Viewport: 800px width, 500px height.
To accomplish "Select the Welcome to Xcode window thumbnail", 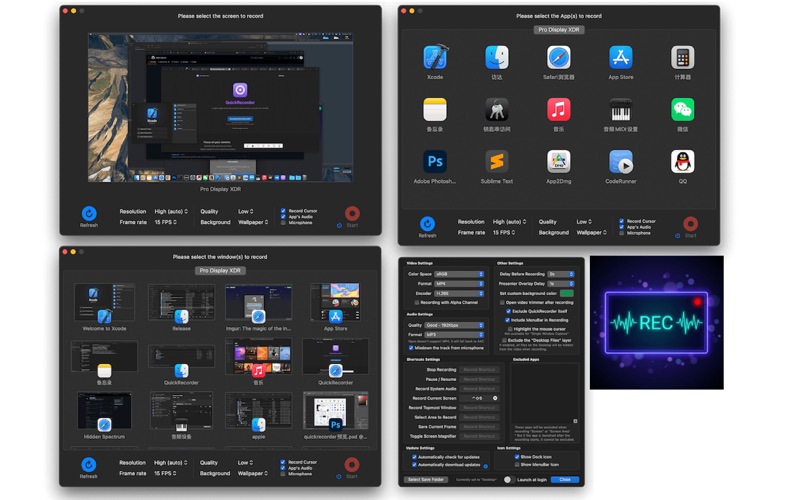I will [104, 303].
